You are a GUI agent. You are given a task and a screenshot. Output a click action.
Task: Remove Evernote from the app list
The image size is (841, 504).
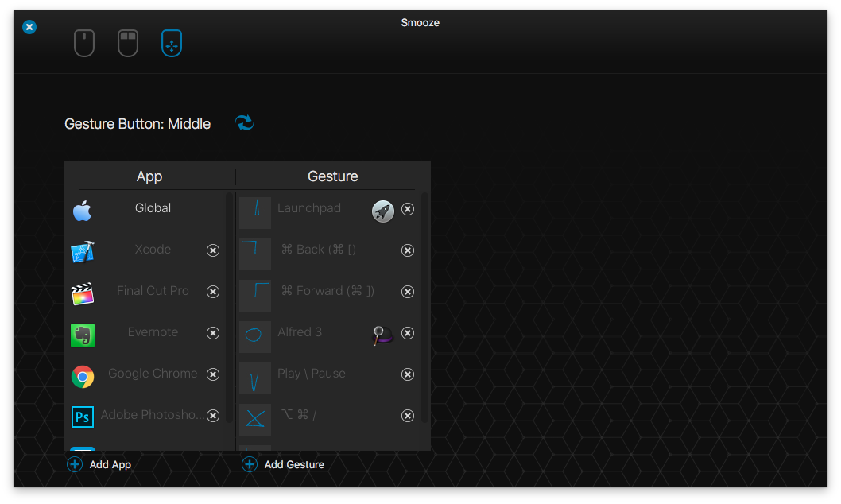tap(213, 333)
